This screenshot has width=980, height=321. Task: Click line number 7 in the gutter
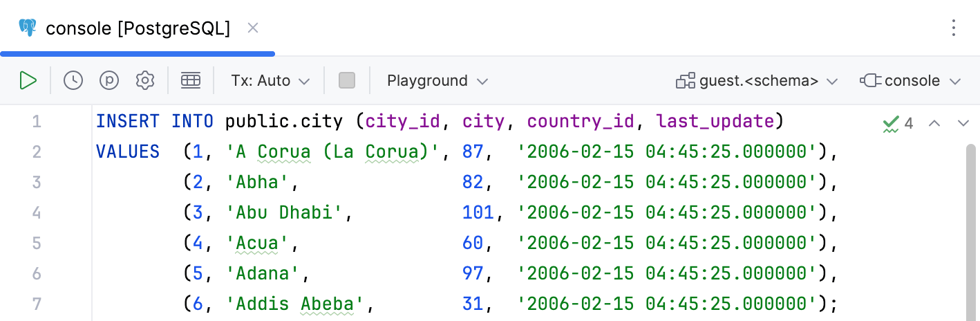[x=37, y=303]
